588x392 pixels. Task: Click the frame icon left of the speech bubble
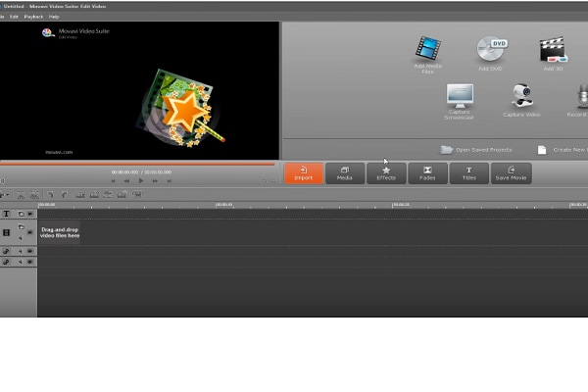(x=122, y=194)
